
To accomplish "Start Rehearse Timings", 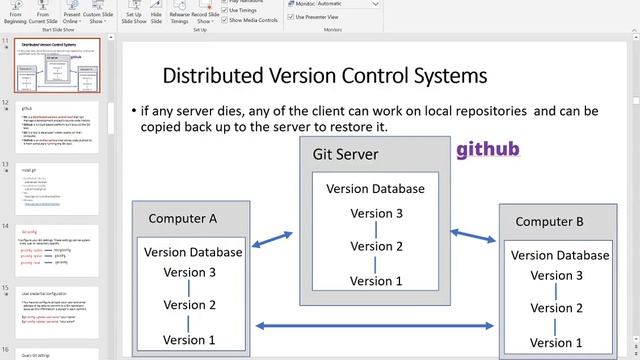I will [179, 13].
